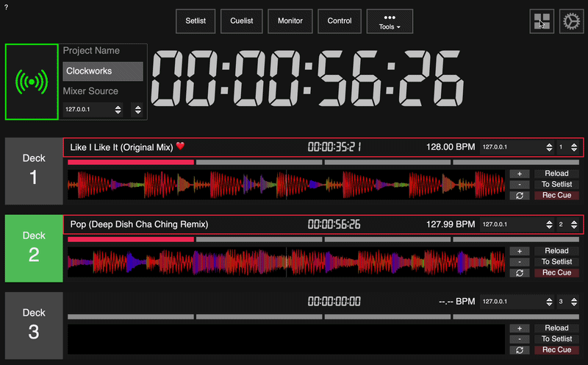Click the small stepper next to Mixer Source
The image size is (588, 365).
coord(137,109)
